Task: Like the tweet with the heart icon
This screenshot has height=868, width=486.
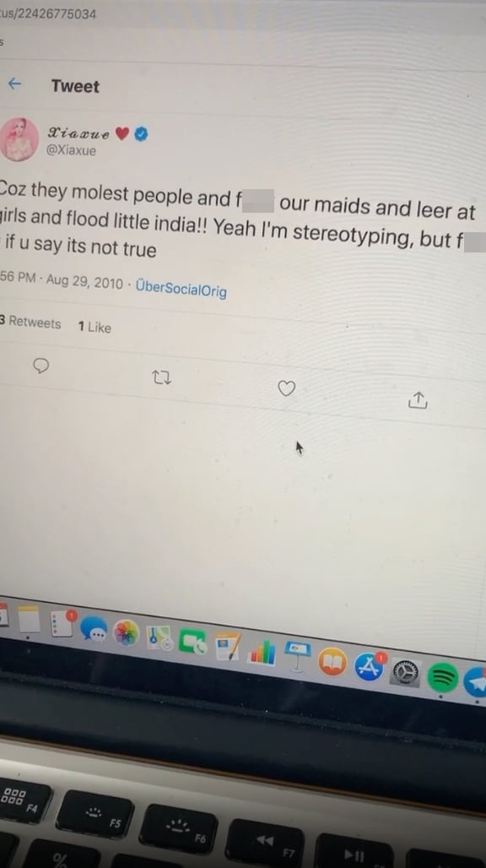Action: click(286, 388)
